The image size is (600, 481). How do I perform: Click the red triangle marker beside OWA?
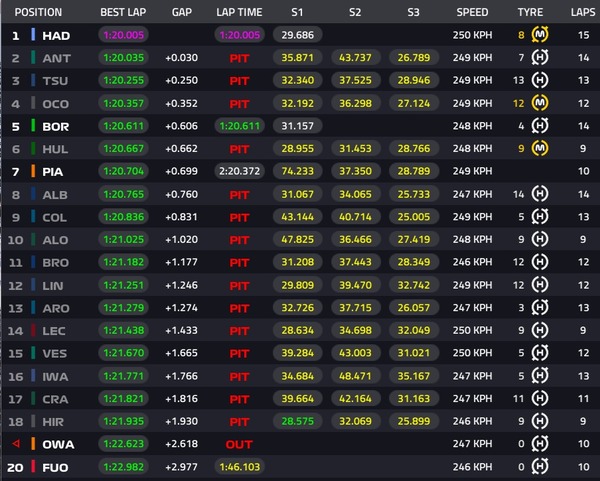(15, 443)
